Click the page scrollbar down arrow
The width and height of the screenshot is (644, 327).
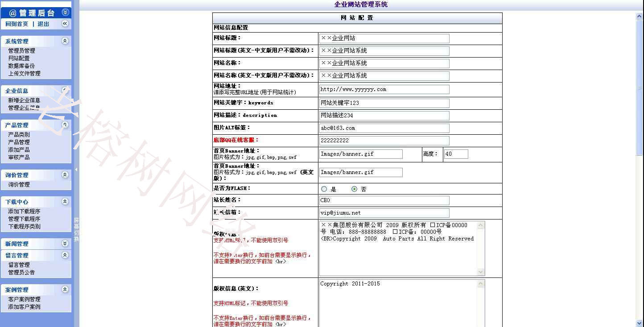[640, 323]
